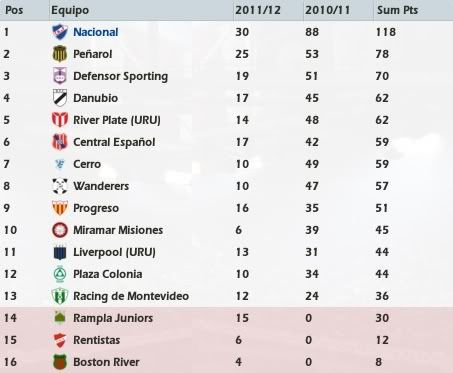Click the Nacional club crest icon

(60, 32)
